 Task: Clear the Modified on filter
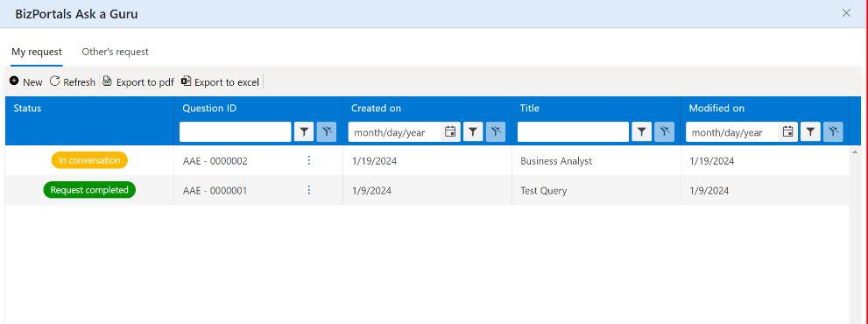[x=833, y=132]
